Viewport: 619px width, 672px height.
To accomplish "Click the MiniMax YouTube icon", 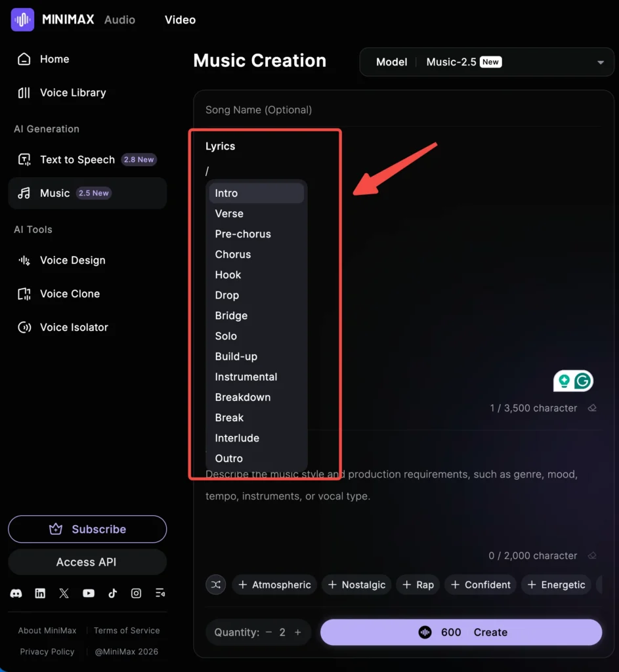I will click(x=88, y=593).
